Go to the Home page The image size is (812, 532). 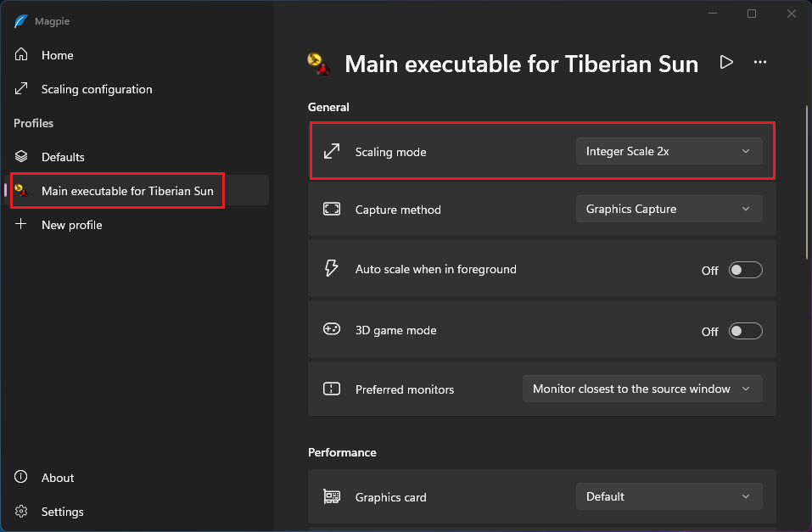[x=57, y=55]
